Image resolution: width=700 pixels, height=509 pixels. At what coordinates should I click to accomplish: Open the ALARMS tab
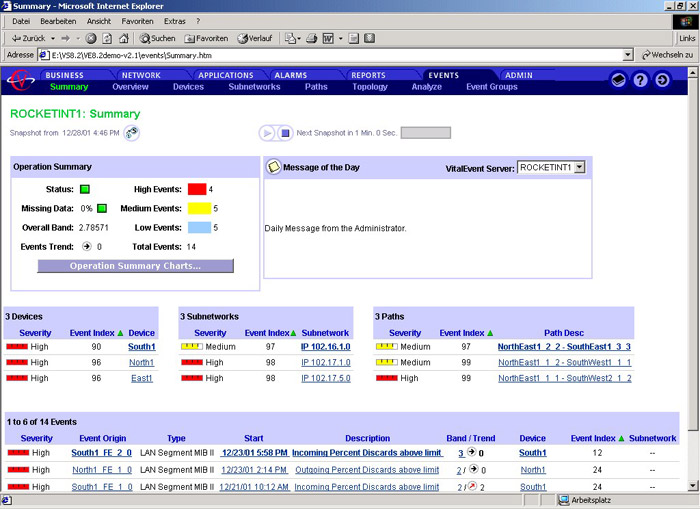(291, 75)
